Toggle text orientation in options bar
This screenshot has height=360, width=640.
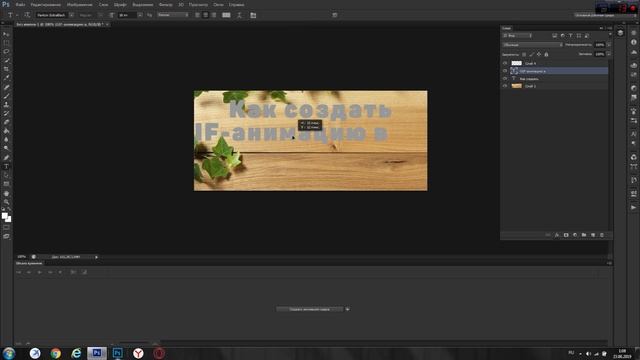[x=27, y=15]
